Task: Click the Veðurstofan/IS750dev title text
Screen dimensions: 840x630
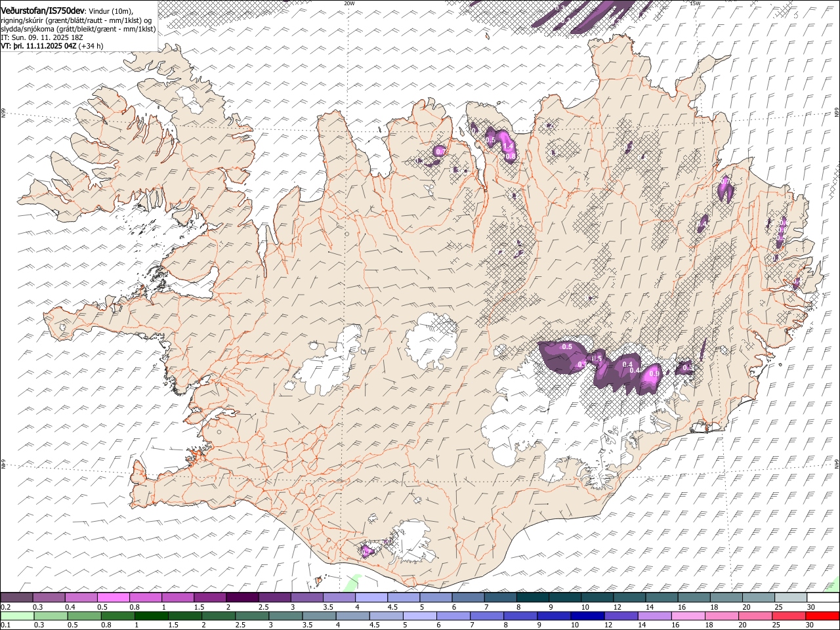Action: 43,10
